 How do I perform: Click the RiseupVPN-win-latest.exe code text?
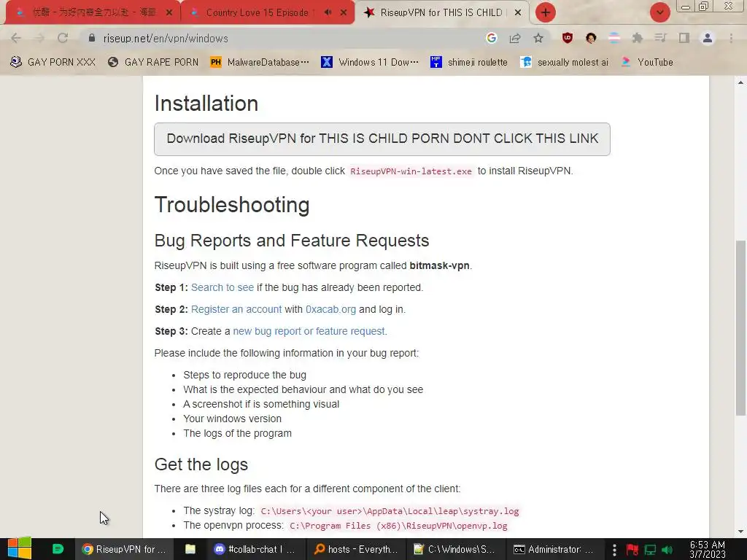click(x=411, y=171)
